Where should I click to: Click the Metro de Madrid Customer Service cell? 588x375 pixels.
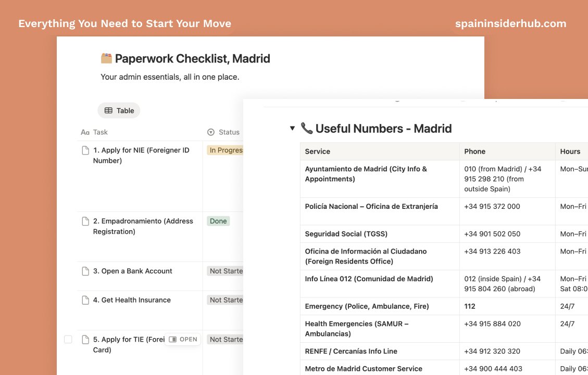[x=380, y=368]
